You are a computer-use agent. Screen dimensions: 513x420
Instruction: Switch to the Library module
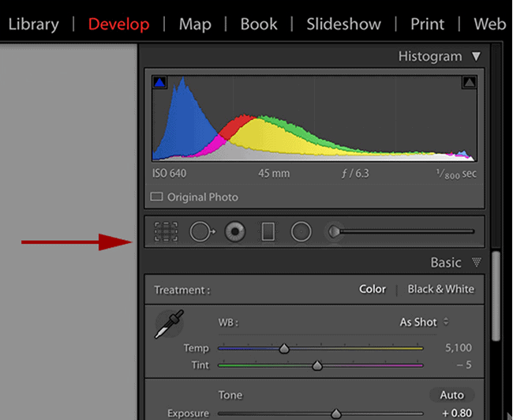(33, 24)
